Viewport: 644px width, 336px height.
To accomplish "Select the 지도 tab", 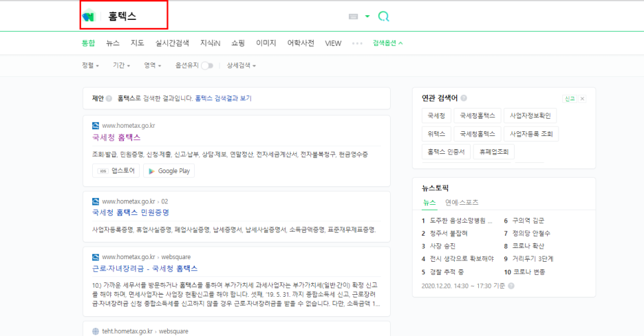I will (x=137, y=43).
